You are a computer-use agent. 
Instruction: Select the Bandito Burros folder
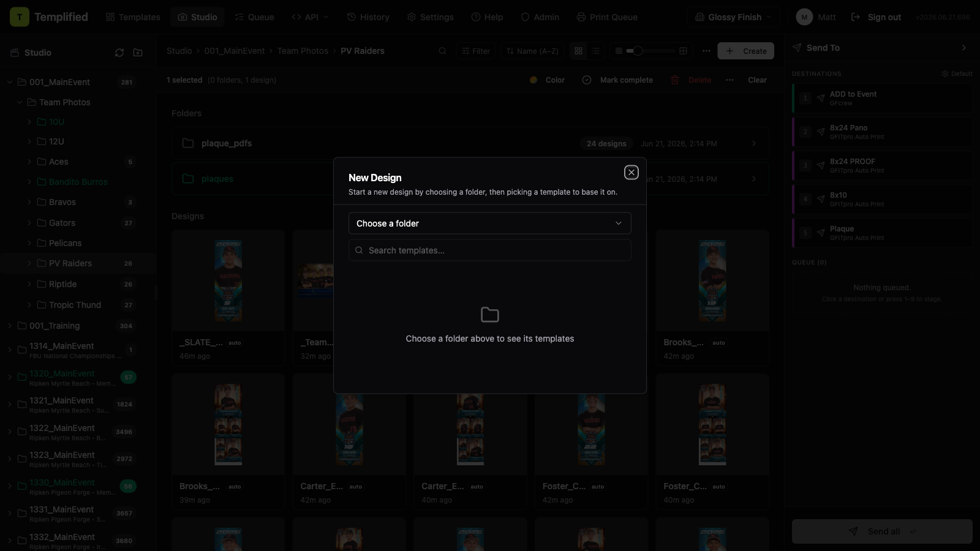click(78, 182)
